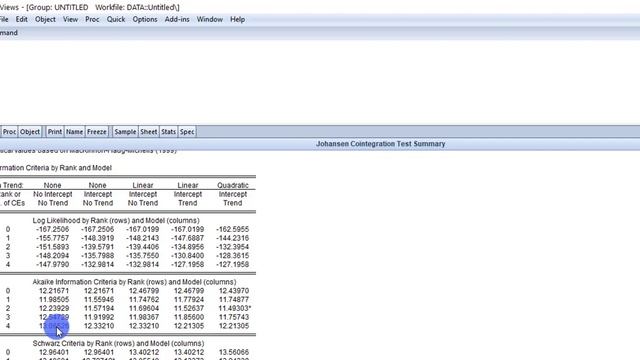640x360 pixels.
Task: Click the Spec button
Action: tap(187, 132)
